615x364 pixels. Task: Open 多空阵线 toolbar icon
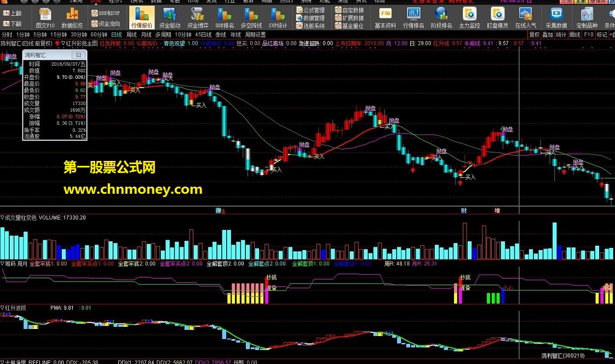click(x=251, y=18)
